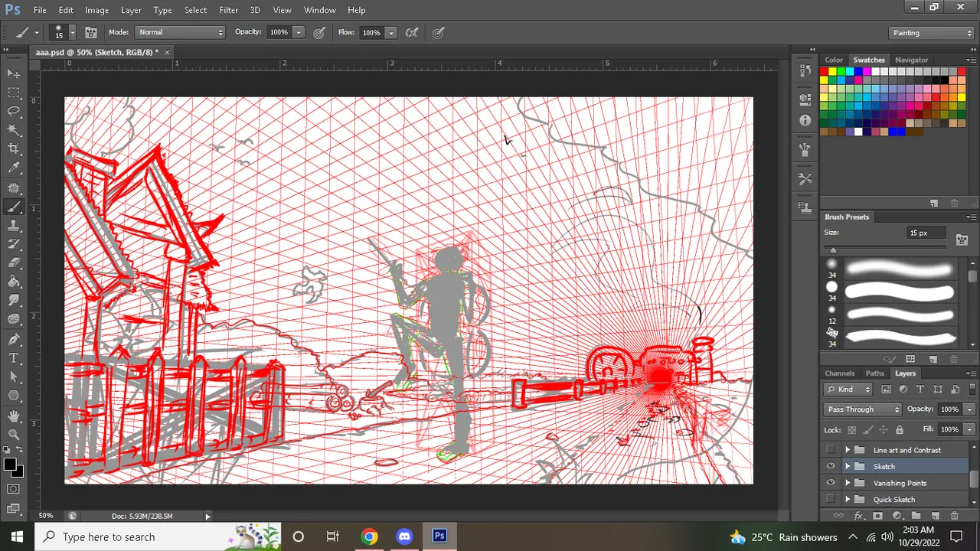Open the layer style fx menu
Image resolution: width=980 pixels, height=551 pixels.
tap(858, 516)
